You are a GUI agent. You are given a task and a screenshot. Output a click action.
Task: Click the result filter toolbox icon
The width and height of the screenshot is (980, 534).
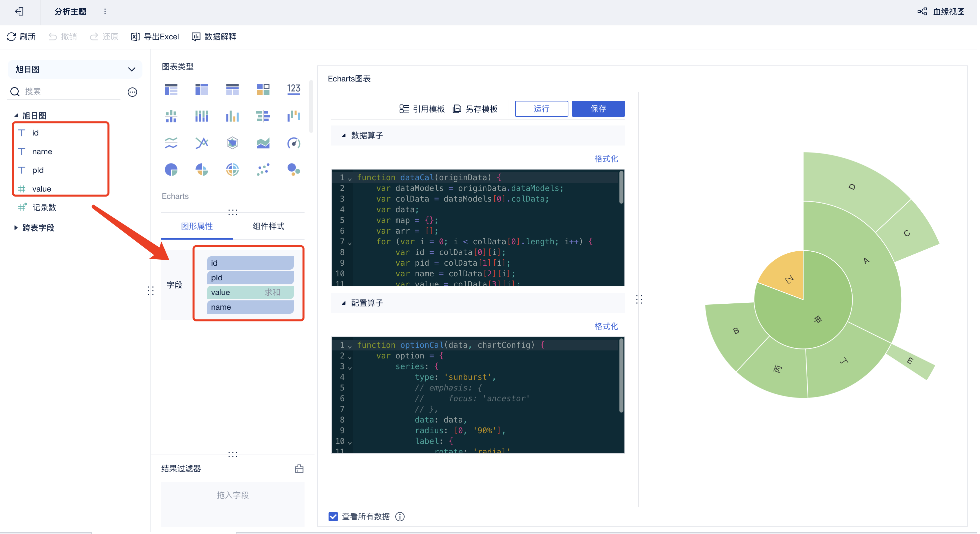coord(299,469)
